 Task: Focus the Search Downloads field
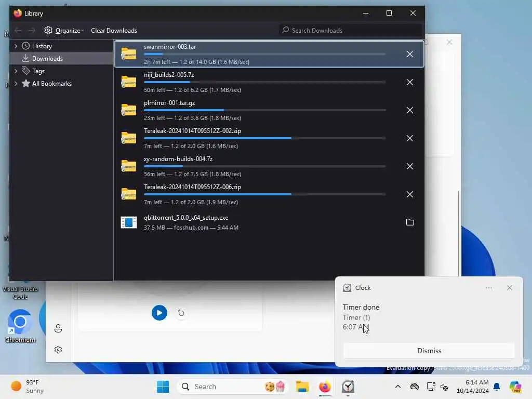pyautogui.click(x=350, y=31)
